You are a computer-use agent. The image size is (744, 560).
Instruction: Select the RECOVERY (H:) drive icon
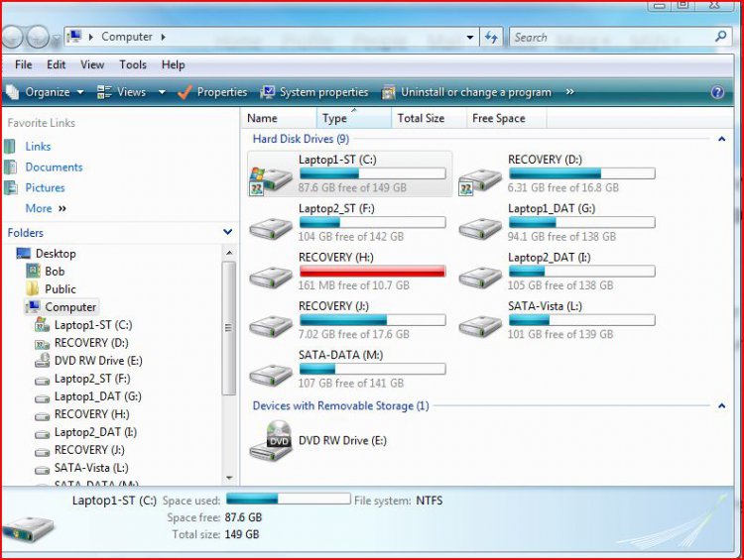[271, 278]
